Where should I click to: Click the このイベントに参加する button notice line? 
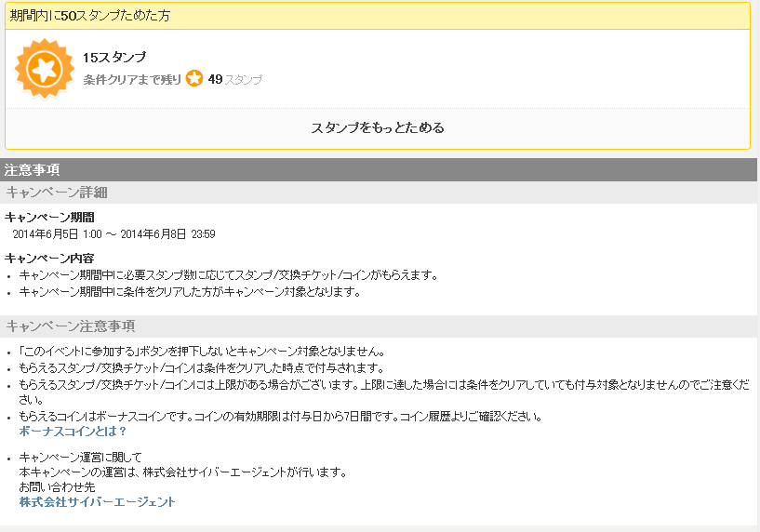202,352
